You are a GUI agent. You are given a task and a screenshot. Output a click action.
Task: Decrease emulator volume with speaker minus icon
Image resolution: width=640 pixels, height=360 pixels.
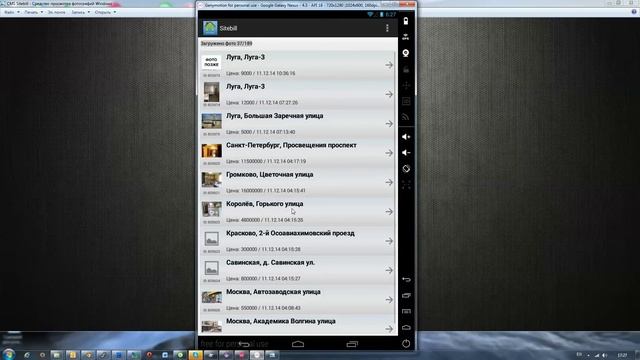[x=406, y=153]
